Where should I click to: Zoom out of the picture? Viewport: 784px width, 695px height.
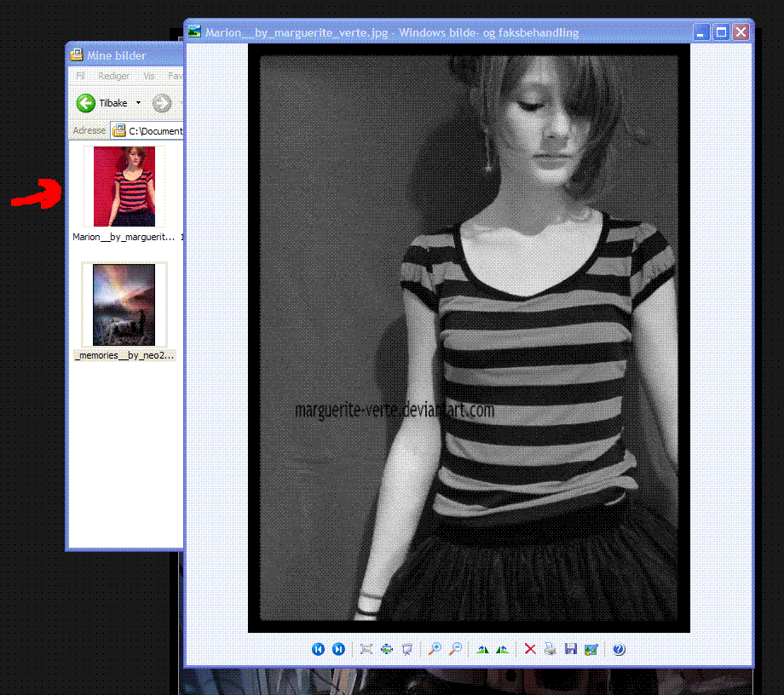(455, 649)
